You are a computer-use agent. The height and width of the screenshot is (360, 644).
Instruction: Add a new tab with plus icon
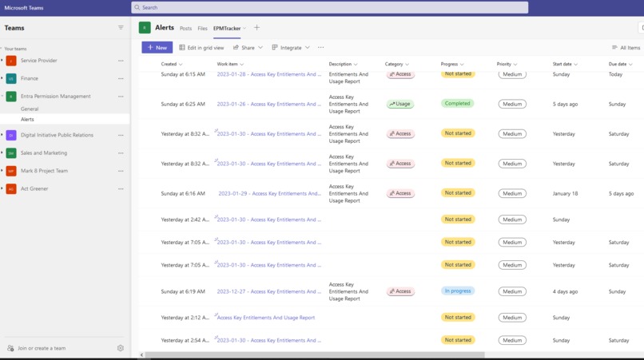256,27
